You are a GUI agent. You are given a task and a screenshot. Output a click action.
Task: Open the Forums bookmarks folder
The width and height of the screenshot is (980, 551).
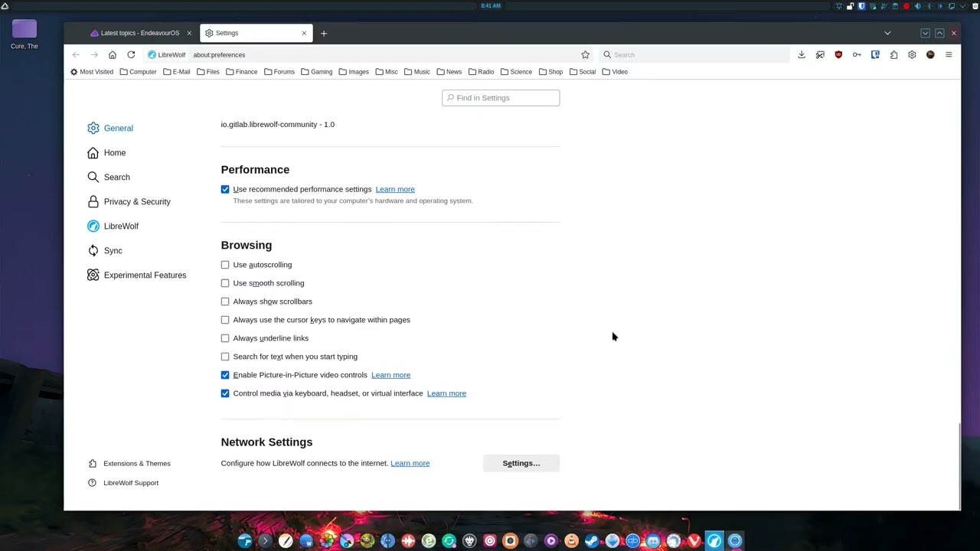(279, 72)
